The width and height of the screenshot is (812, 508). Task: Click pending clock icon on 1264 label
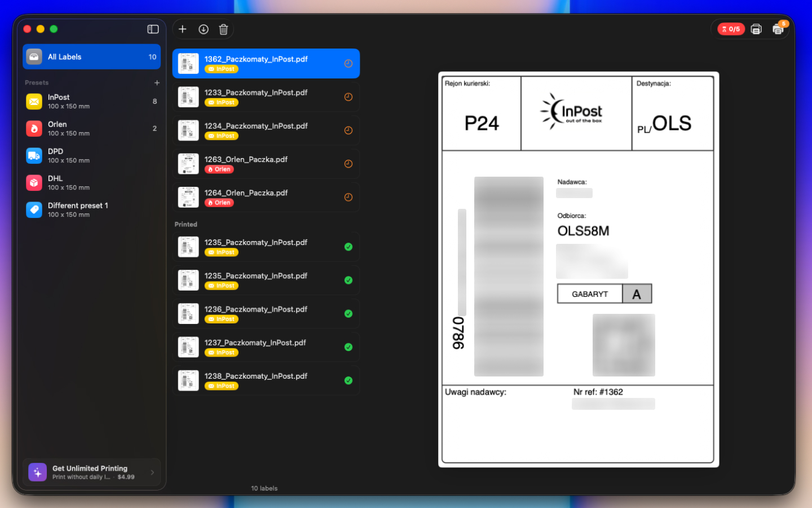click(348, 197)
